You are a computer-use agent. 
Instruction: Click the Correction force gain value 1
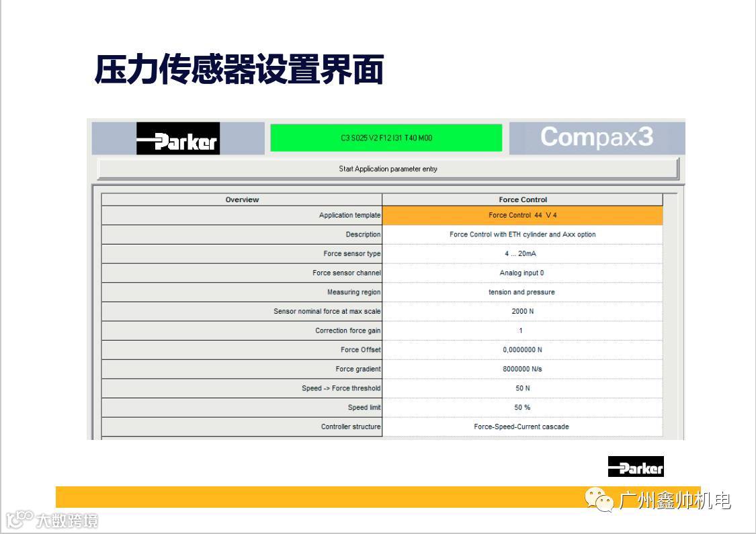(x=521, y=330)
